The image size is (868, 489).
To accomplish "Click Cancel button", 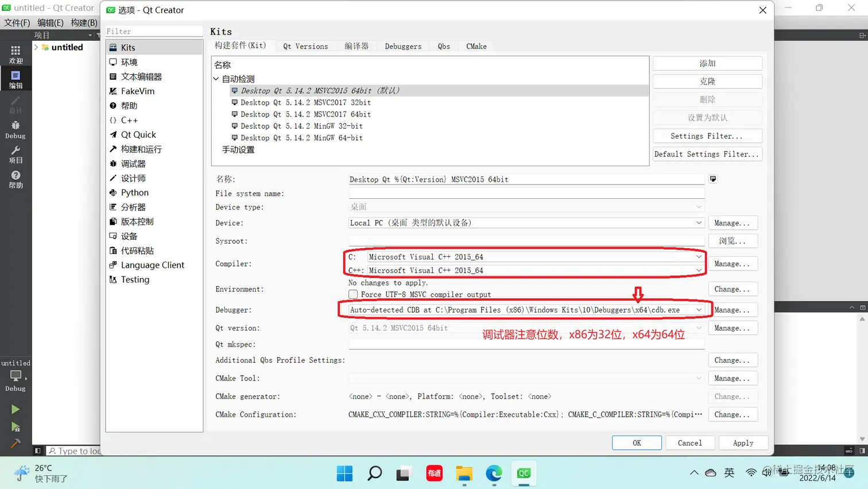I will (x=689, y=443).
